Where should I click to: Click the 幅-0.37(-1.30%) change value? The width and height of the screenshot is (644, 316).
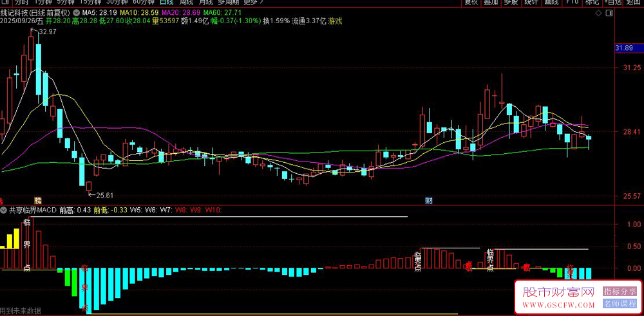point(236,21)
